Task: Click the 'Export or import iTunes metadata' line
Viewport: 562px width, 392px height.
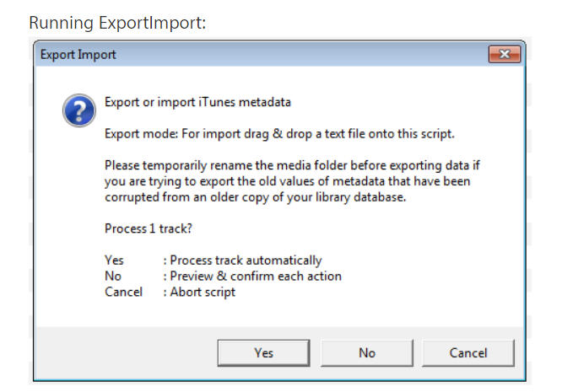Action: [x=197, y=102]
